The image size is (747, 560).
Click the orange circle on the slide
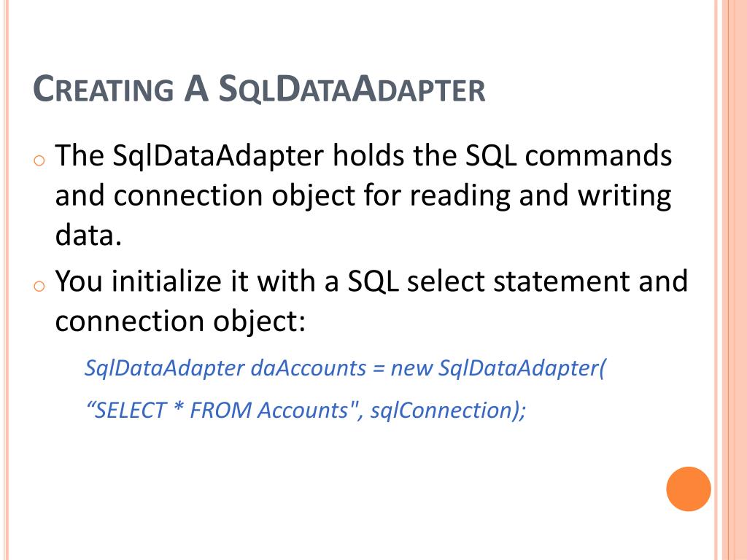(688, 489)
